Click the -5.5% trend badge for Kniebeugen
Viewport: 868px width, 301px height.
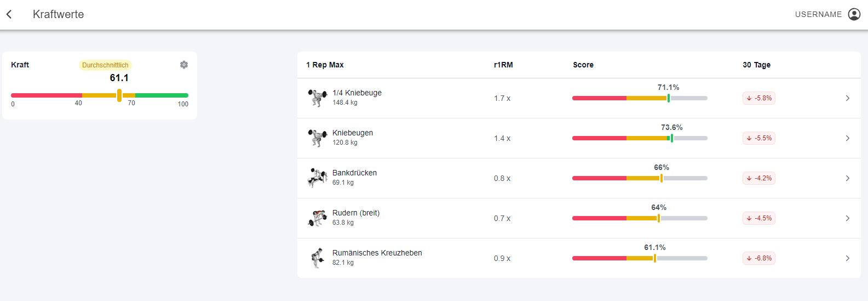coord(758,138)
